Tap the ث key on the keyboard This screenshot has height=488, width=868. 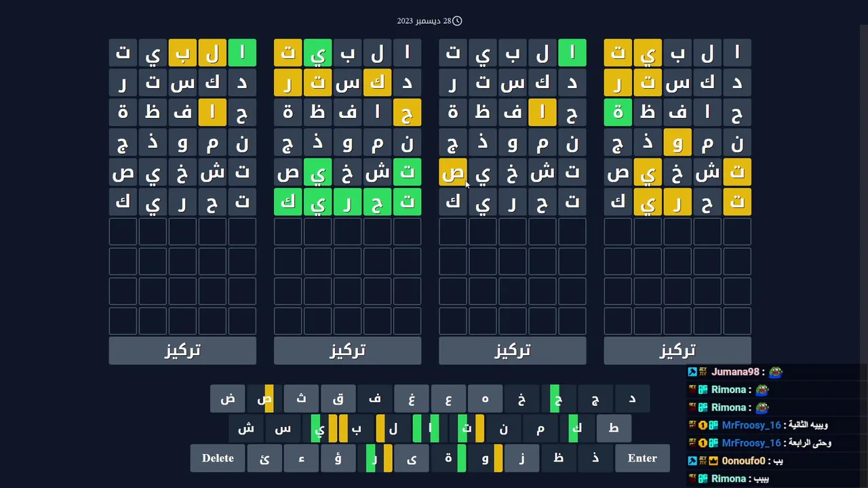click(301, 399)
